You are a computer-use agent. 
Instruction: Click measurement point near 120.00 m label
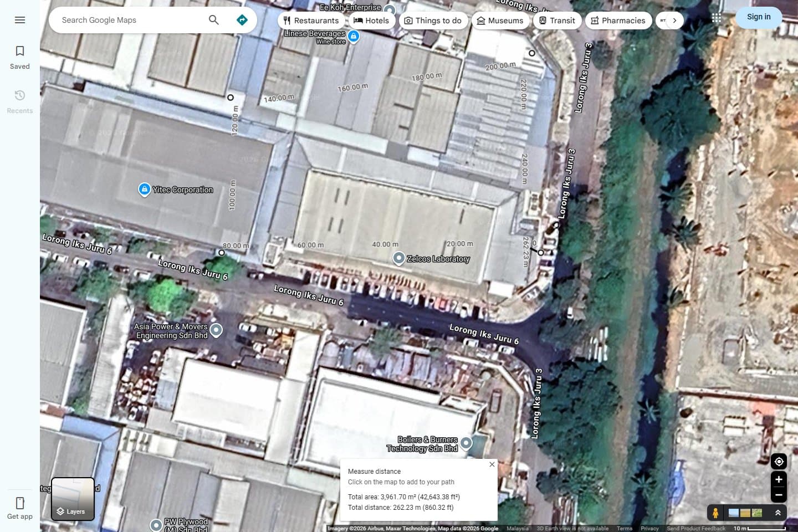(x=231, y=98)
